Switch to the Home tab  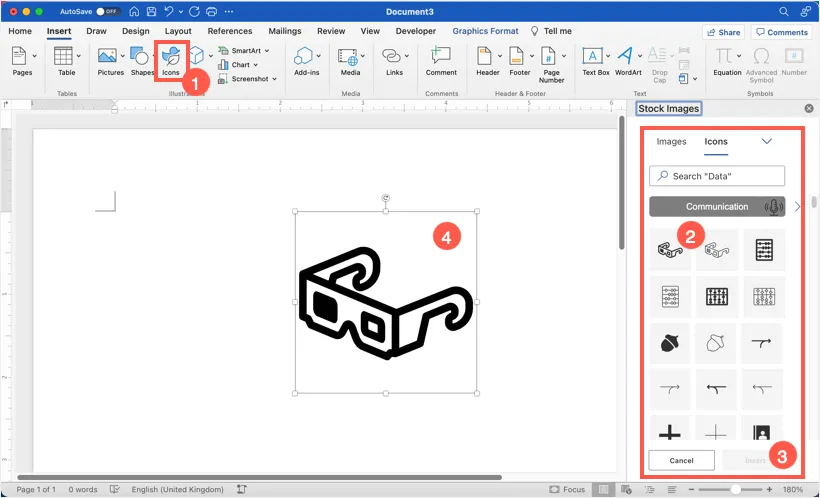20,31
